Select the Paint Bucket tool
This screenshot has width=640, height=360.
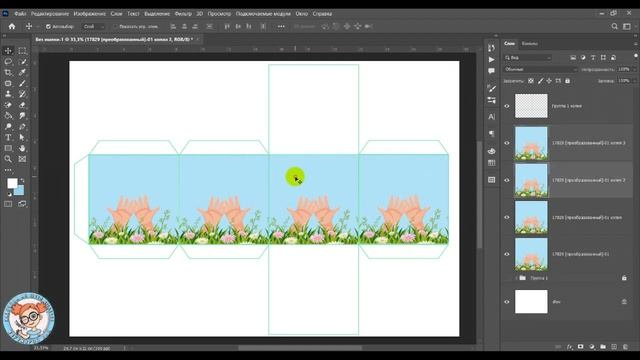8,116
